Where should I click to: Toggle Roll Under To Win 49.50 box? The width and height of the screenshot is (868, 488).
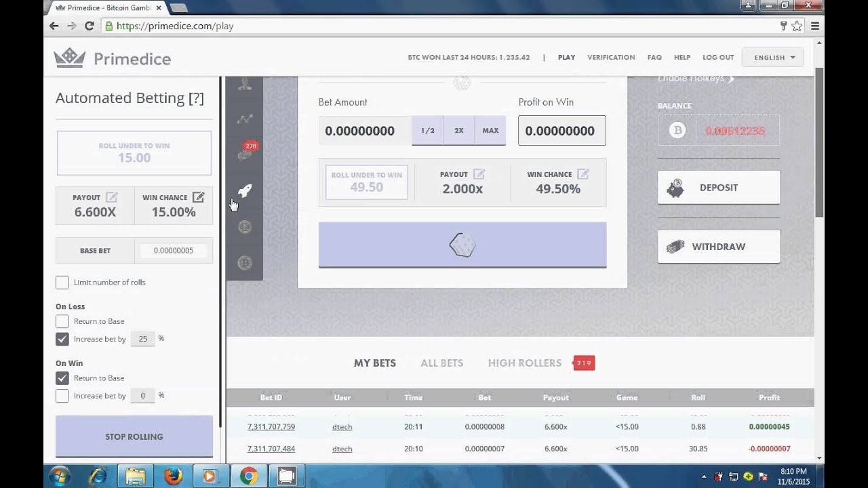[x=367, y=182]
